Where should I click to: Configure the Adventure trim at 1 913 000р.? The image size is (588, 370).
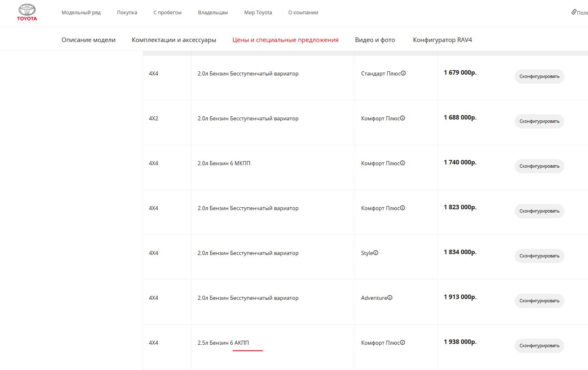point(539,301)
